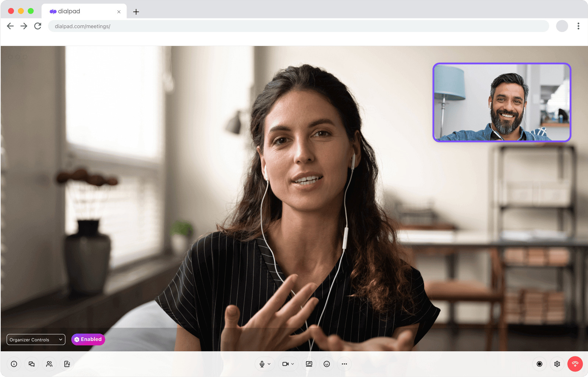This screenshot has width=588, height=377.
Task: Start sharing your screen
Action: (x=309, y=364)
